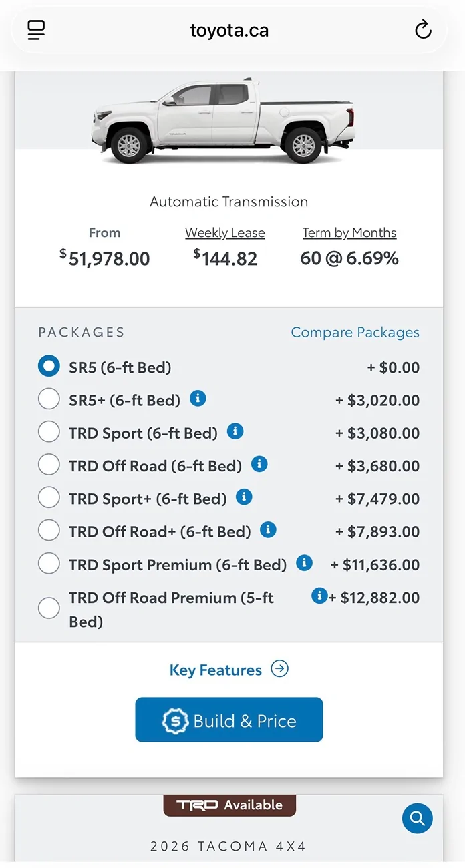Click the blue search magnifier button
Image resolution: width=465 pixels, height=868 pixels.
coord(418,818)
